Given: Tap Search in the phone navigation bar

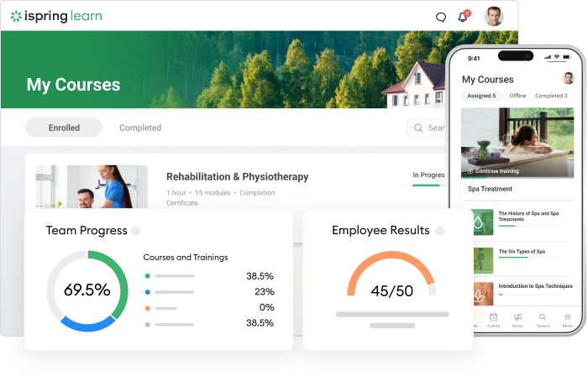Looking at the screenshot, I should [x=543, y=320].
